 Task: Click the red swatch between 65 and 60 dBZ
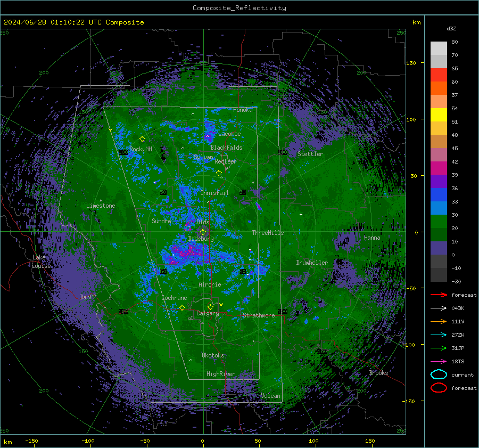(439, 75)
